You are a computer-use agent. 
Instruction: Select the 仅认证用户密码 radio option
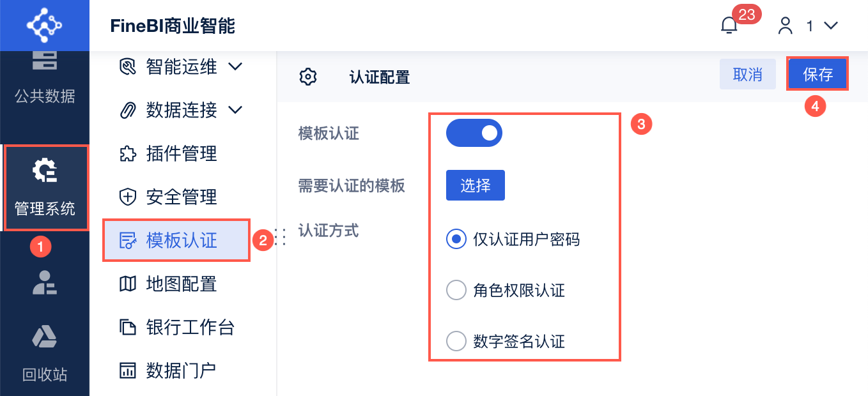[x=456, y=240]
